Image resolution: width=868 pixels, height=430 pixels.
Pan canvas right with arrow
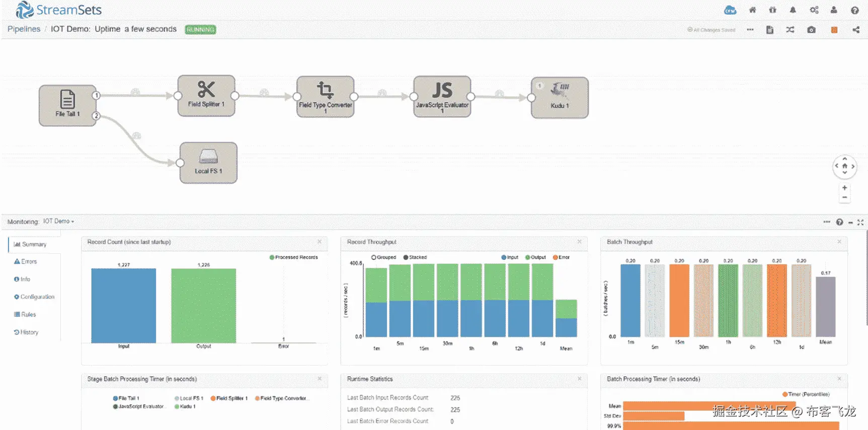point(853,166)
